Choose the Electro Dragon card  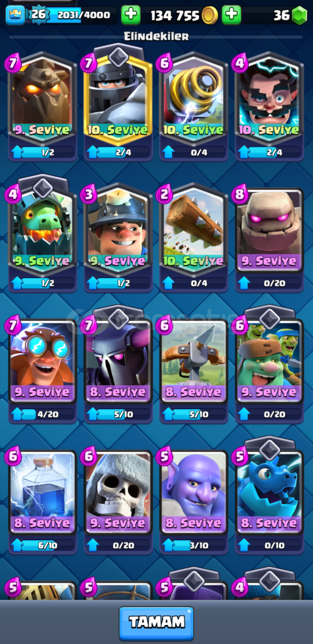point(269,496)
